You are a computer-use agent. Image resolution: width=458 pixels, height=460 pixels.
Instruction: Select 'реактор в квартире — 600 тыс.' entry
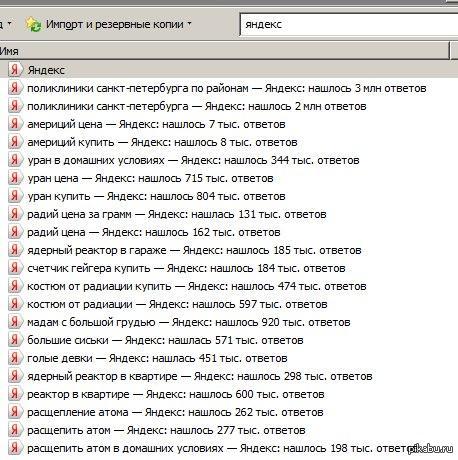(176, 394)
